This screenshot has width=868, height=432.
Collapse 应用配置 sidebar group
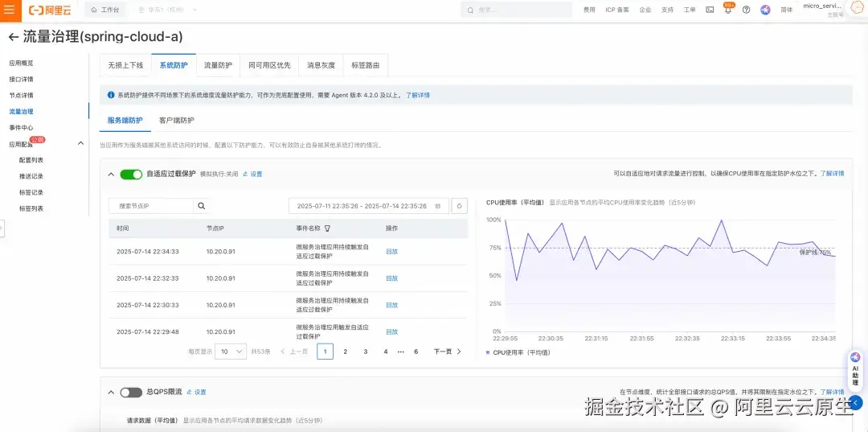[80, 143]
